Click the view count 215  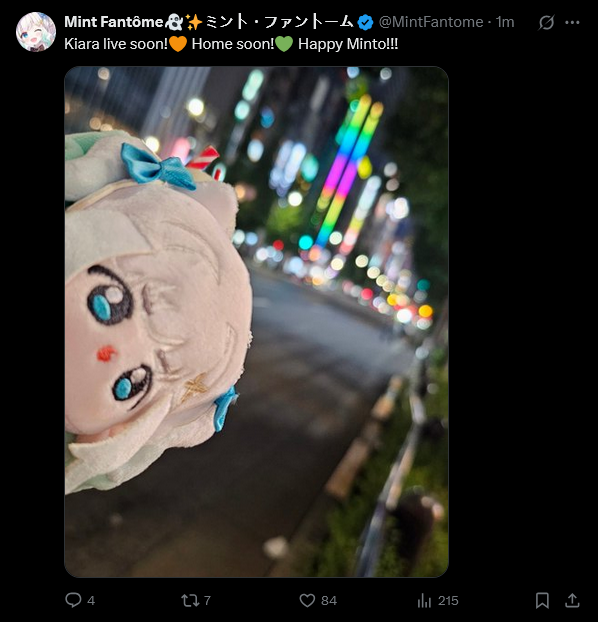(x=448, y=601)
